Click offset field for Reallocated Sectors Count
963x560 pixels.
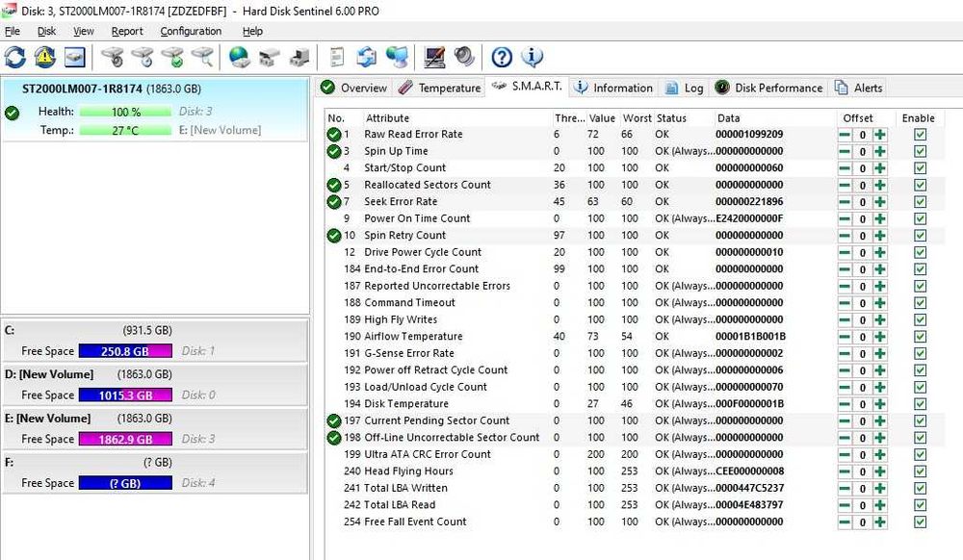(862, 186)
